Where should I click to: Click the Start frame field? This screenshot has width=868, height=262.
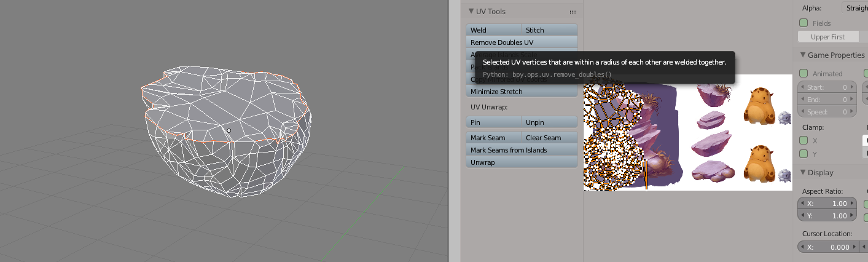coord(827,87)
